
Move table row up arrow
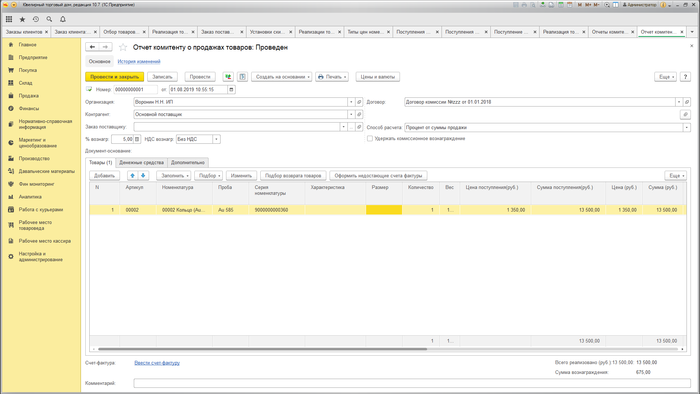[x=133, y=176]
